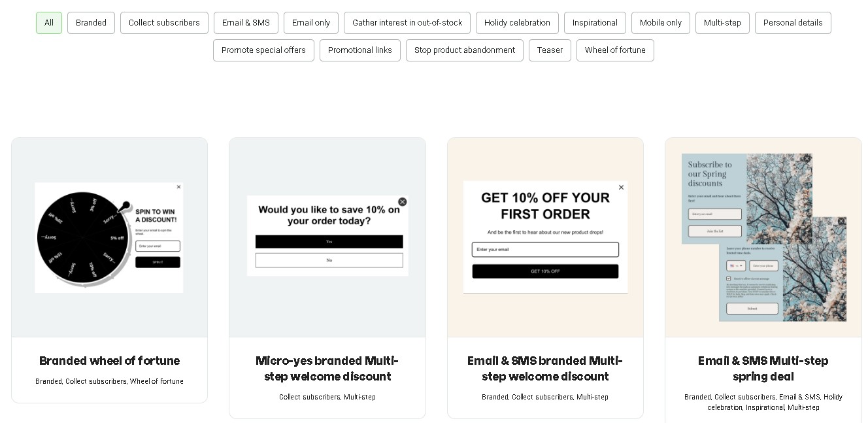This screenshot has width=868, height=423.
Task: Dismiss the wheel of fortune popup preview
Action: (x=178, y=187)
